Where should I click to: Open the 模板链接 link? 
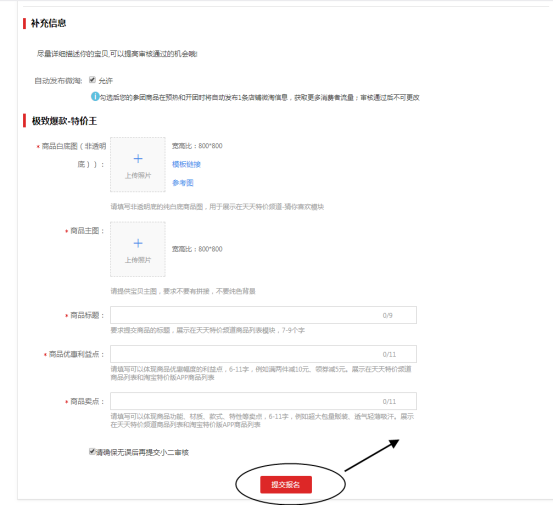(186, 164)
